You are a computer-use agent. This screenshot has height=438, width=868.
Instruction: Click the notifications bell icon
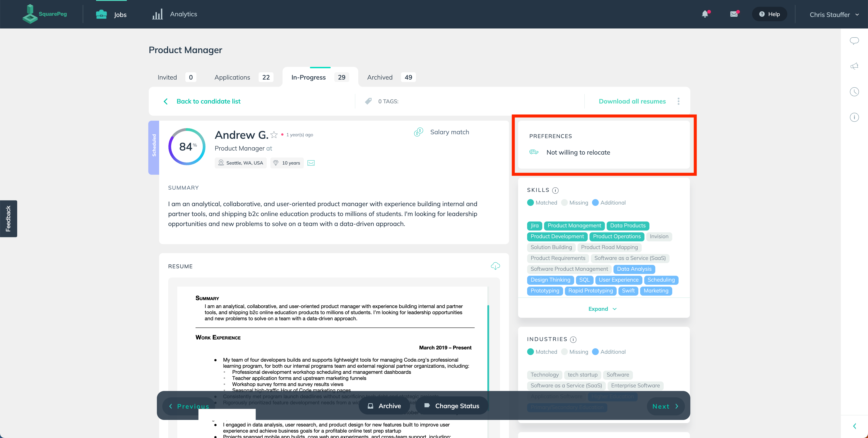pos(705,14)
